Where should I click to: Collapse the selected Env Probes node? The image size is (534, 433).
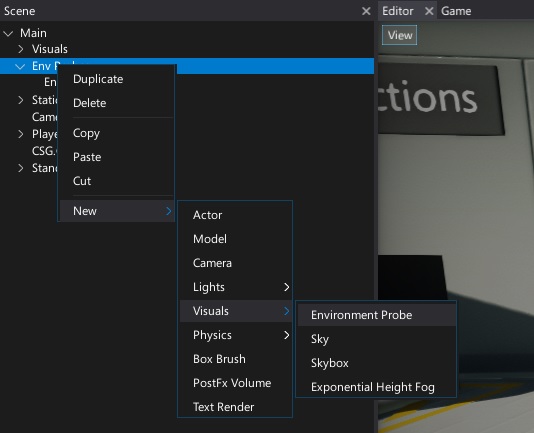20,66
